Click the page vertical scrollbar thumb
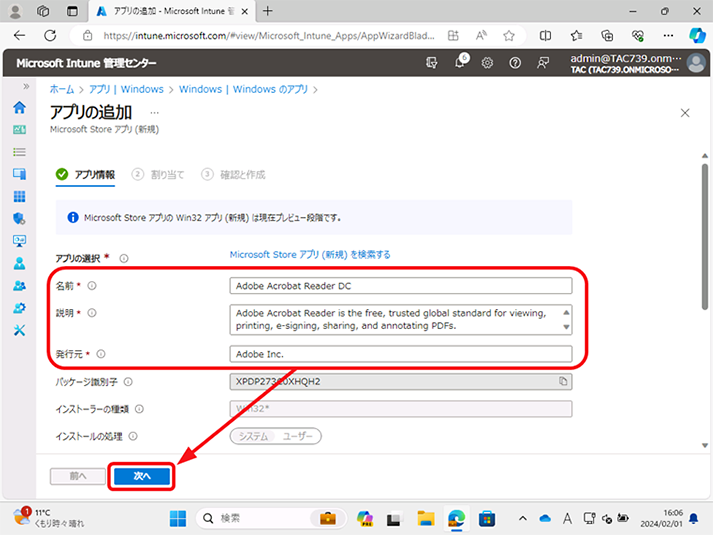This screenshot has width=713, height=535. pos(705,236)
